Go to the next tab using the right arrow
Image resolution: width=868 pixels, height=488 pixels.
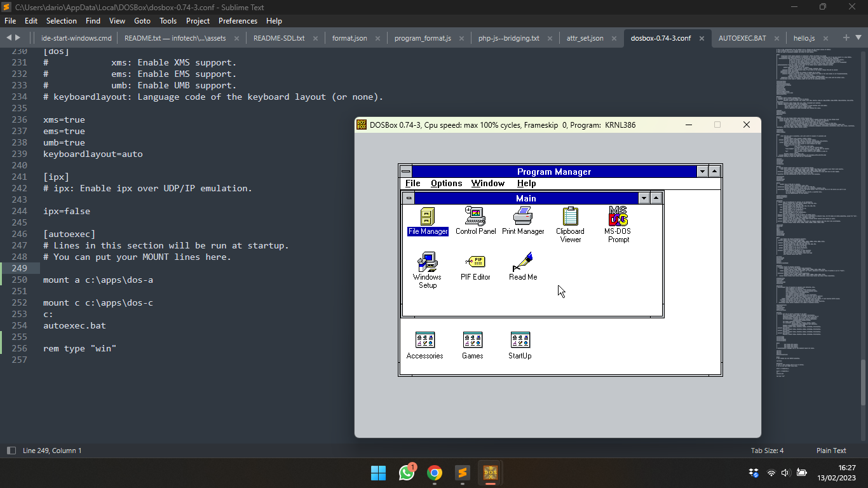(x=18, y=37)
